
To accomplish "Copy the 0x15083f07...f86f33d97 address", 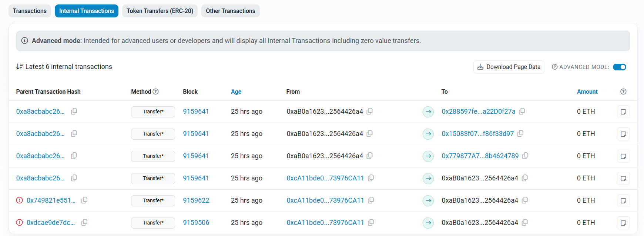I will [520, 133].
